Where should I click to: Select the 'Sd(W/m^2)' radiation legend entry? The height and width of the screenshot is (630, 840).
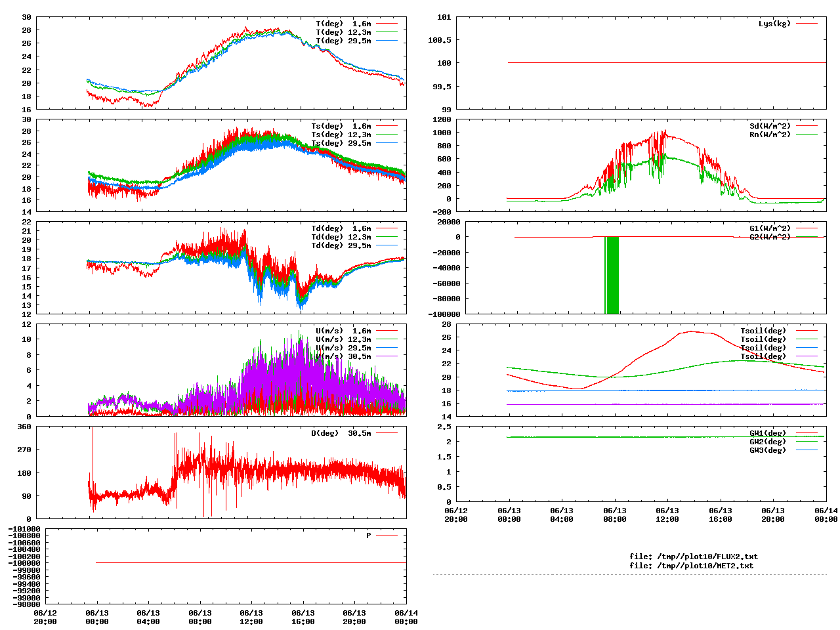tap(770, 126)
